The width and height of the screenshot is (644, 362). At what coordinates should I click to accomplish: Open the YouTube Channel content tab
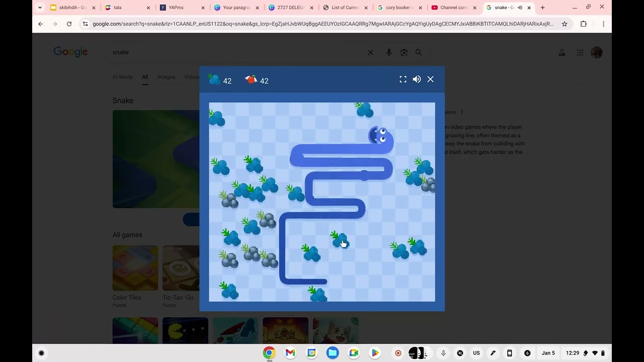453,8
